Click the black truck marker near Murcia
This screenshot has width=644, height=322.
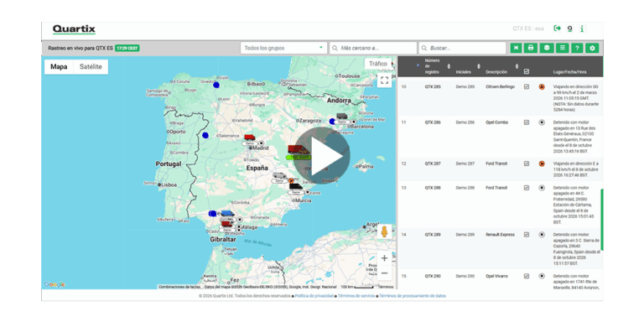click(x=296, y=186)
